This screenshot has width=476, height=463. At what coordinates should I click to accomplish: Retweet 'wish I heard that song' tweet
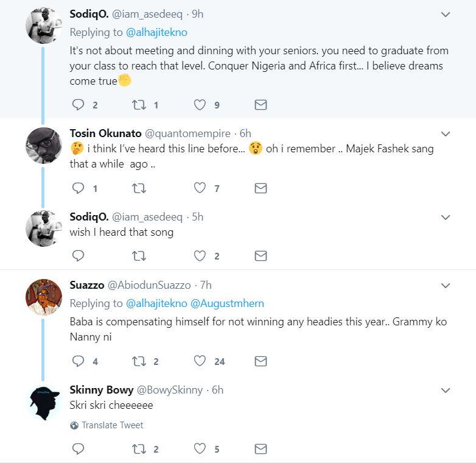(x=139, y=256)
